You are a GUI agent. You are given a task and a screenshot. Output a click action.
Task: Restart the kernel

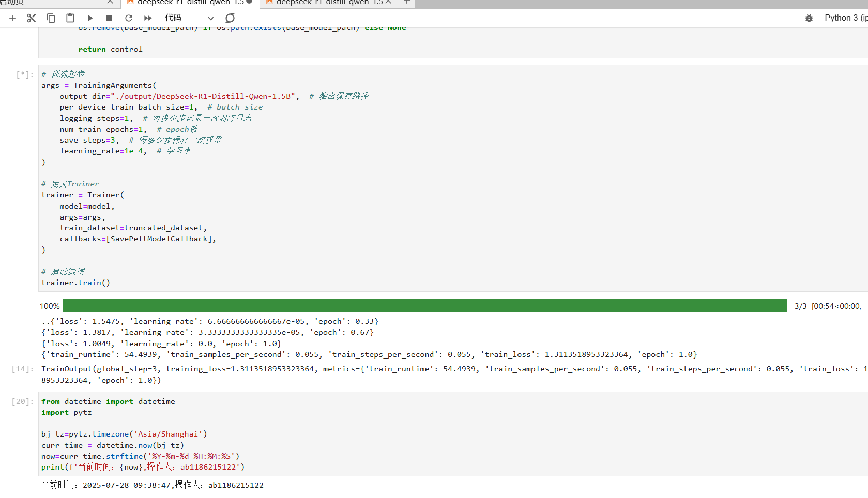point(129,18)
